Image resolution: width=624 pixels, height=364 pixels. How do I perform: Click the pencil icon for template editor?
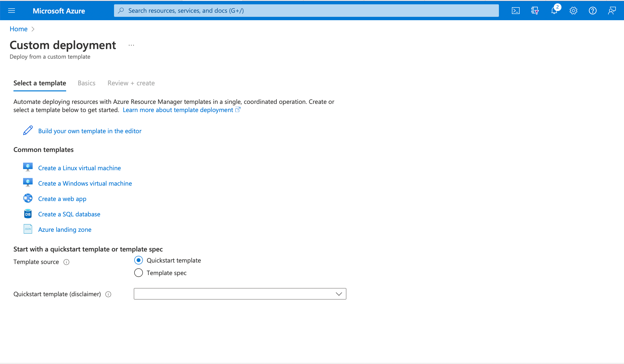(x=28, y=131)
